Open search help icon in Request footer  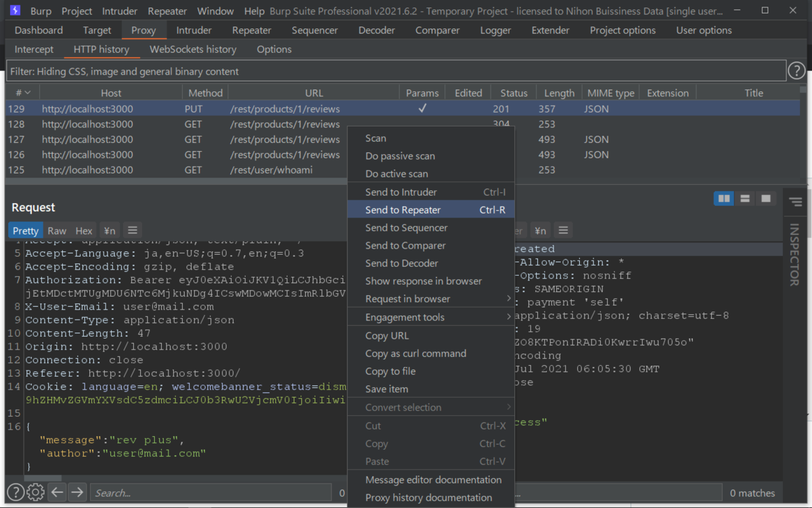click(x=16, y=492)
